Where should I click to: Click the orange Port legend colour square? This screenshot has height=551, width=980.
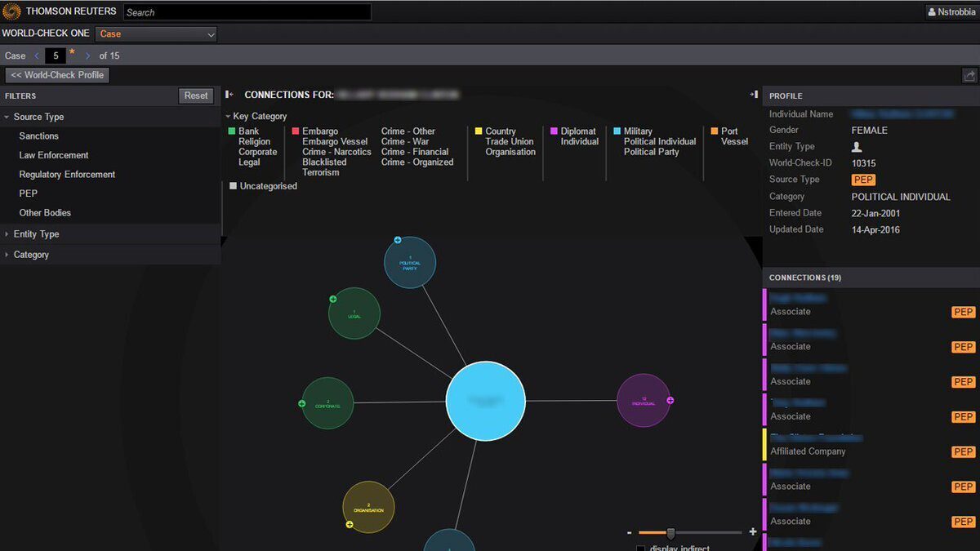click(x=715, y=131)
